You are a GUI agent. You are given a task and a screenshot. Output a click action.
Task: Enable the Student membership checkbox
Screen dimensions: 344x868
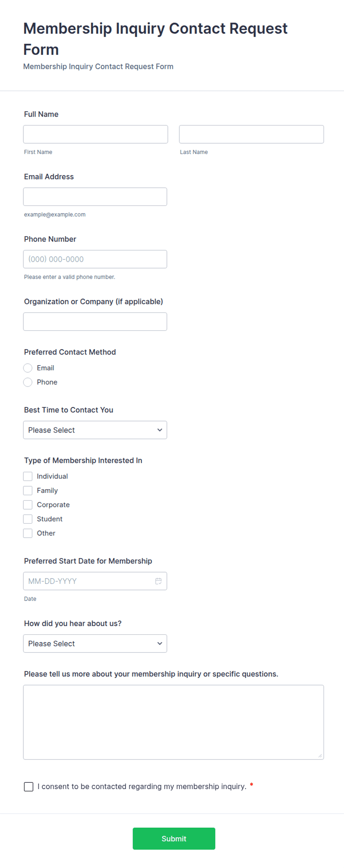(x=28, y=519)
